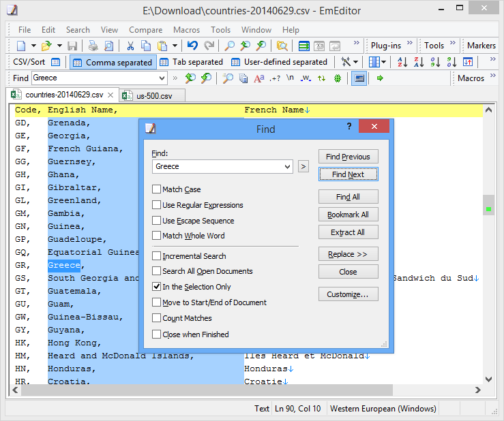The height and width of the screenshot is (421, 504).
Task: Sort A to Z ascending
Action: pos(402,62)
